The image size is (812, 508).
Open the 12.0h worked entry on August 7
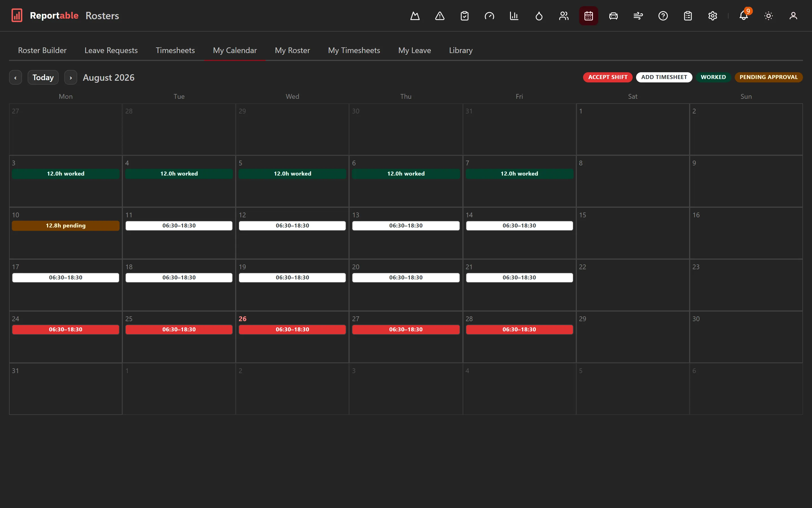[x=519, y=174]
